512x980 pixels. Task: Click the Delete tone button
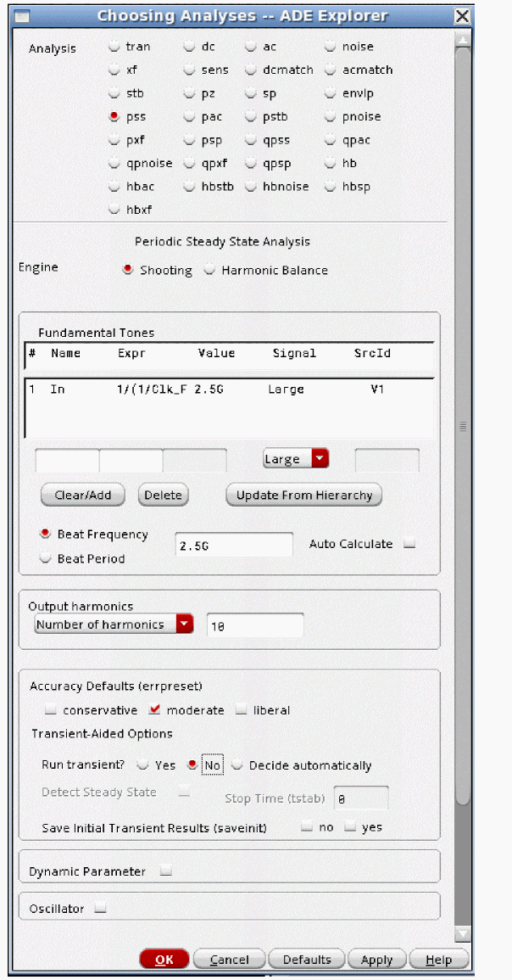click(163, 496)
